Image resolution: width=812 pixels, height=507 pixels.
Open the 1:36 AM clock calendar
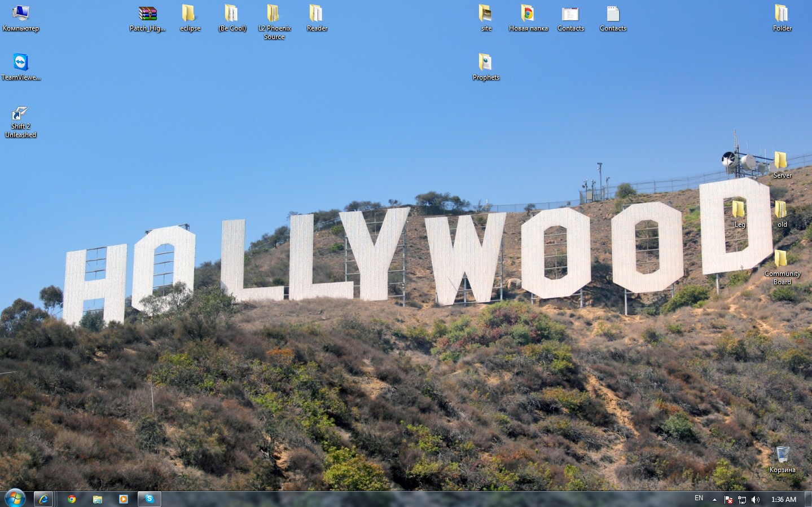coord(784,500)
